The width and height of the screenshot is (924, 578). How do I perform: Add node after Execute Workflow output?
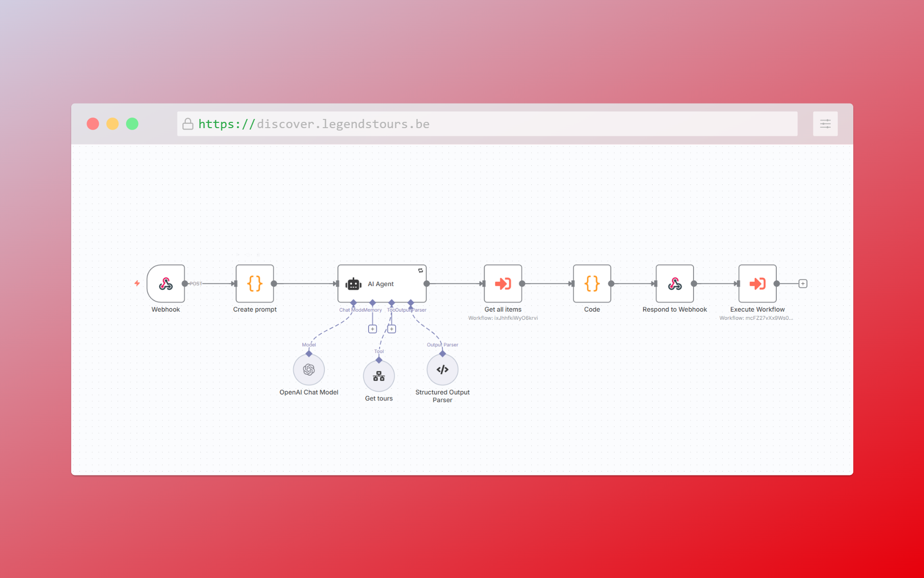tap(803, 284)
